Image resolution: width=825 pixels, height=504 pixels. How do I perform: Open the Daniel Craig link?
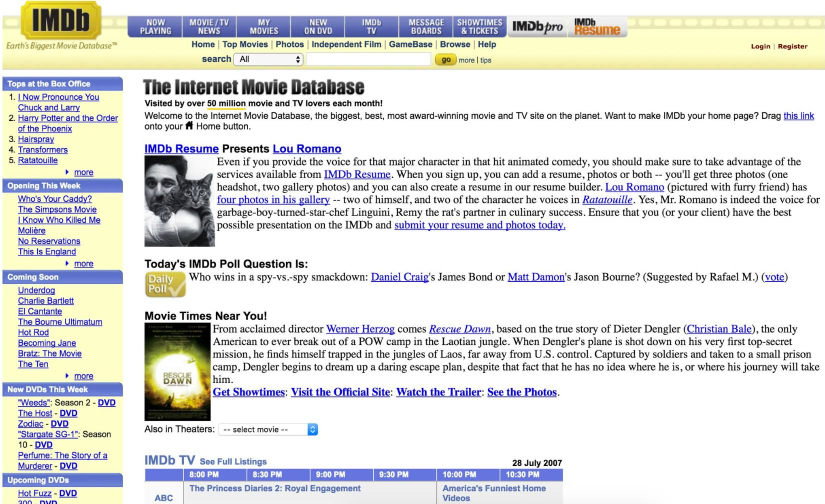[x=400, y=277]
